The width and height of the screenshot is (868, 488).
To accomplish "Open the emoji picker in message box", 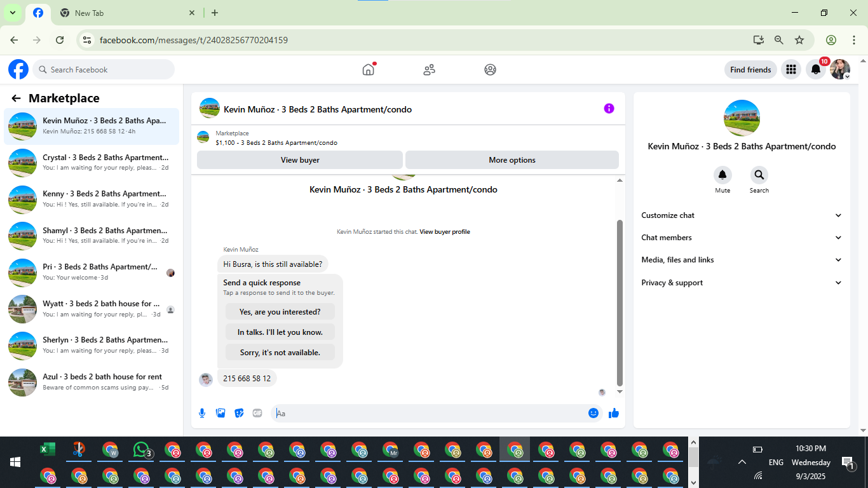I will pyautogui.click(x=593, y=413).
